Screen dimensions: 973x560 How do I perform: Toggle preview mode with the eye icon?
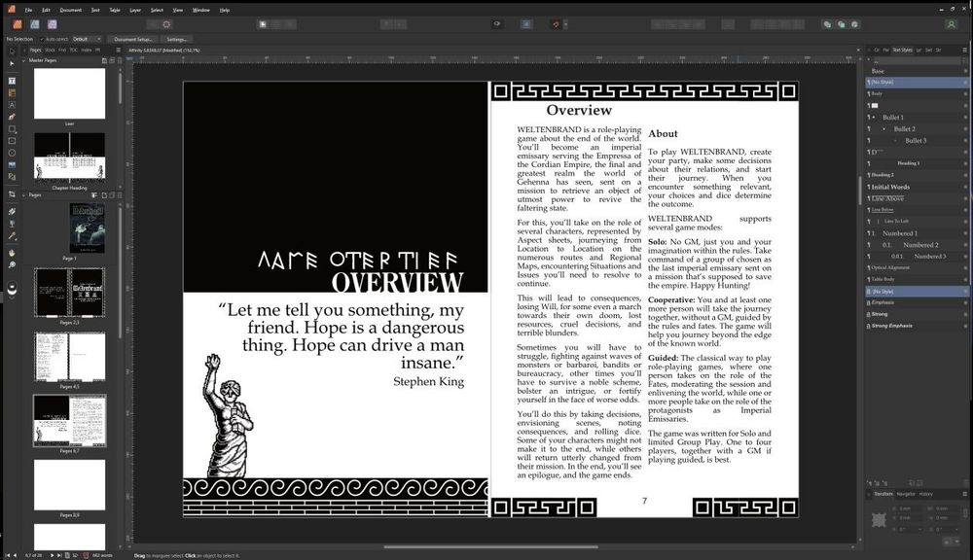[x=498, y=24]
